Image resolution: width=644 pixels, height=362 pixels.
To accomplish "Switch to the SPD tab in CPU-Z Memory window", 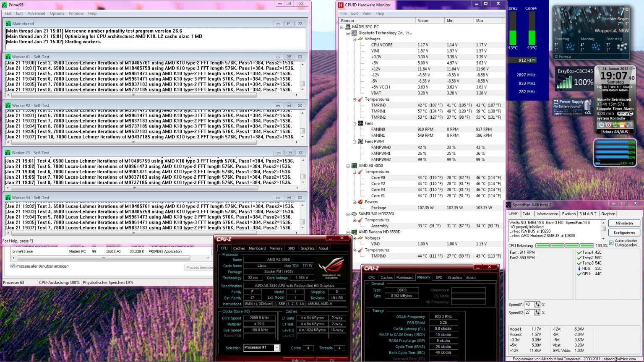I will pos(439,277).
